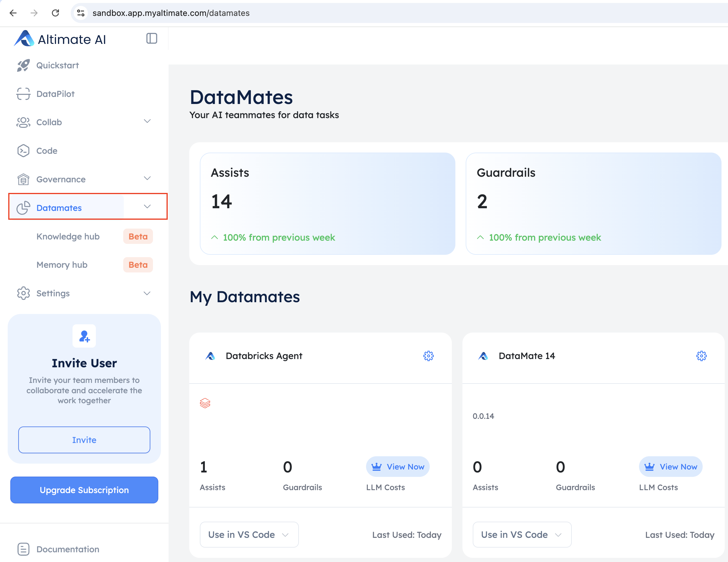Collapse the sidebar with the panel icon
This screenshot has width=728, height=562.
(152, 39)
